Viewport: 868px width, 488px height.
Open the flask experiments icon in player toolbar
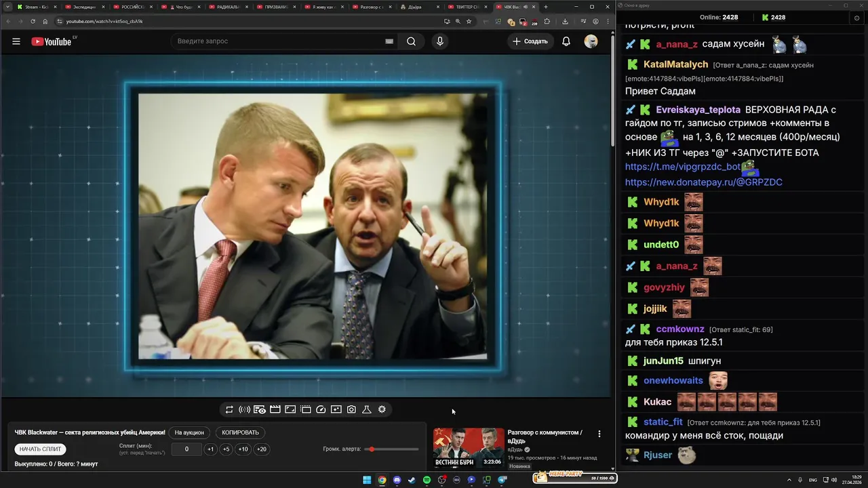click(x=367, y=409)
